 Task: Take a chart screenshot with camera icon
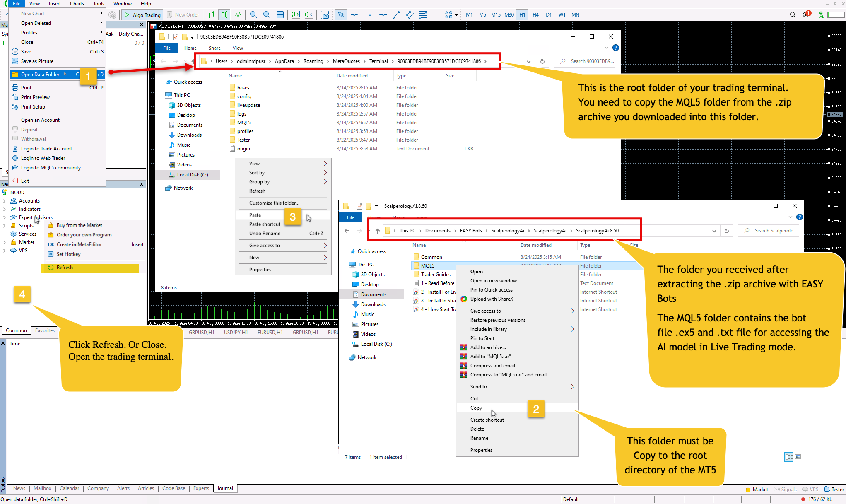tap(325, 15)
